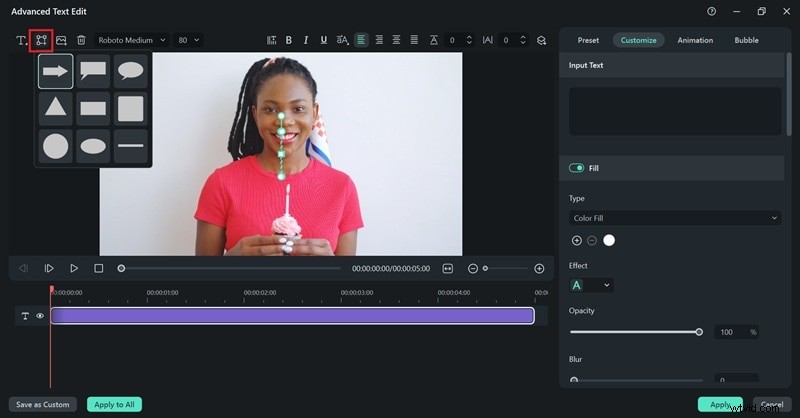The width and height of the screenshot is (800, 418).
Task: Choose the line shape
Action: pos(131,146)
